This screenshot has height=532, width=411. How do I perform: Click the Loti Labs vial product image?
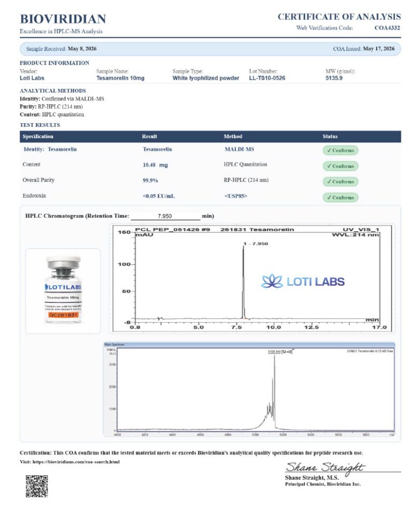tap(63, 291)
